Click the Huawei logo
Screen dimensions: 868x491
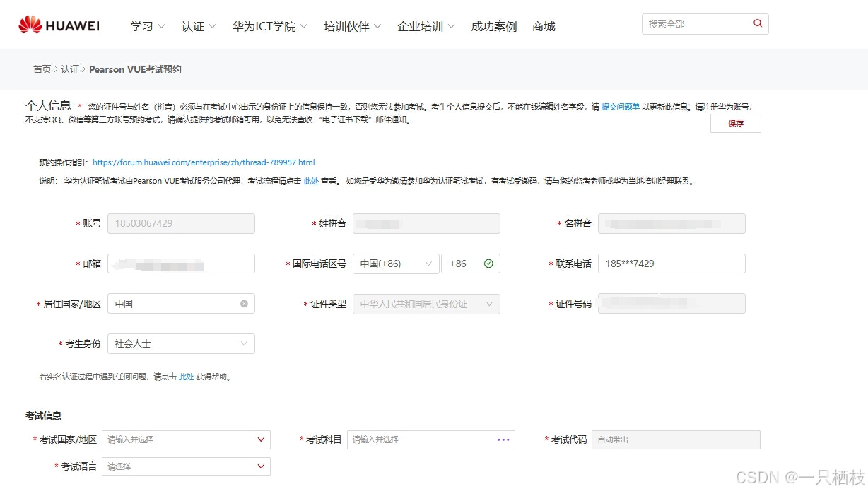click(x=59, y=25)
